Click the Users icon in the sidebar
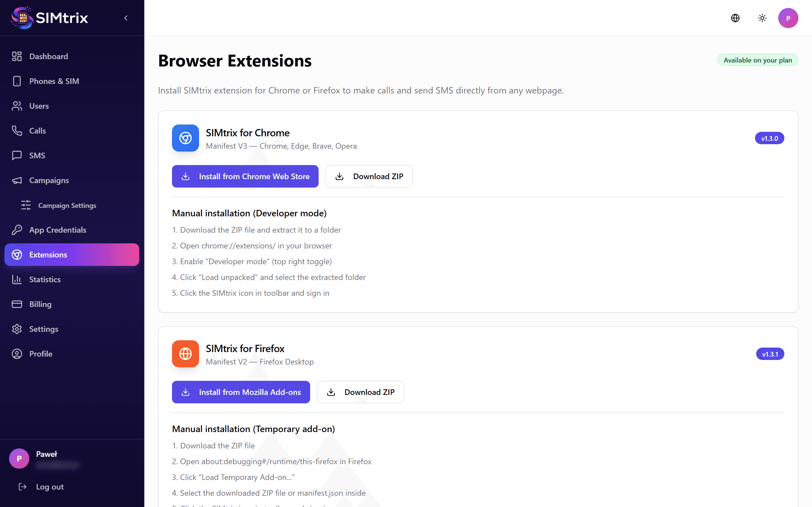812x507 pixels. (x=17, y=106)
